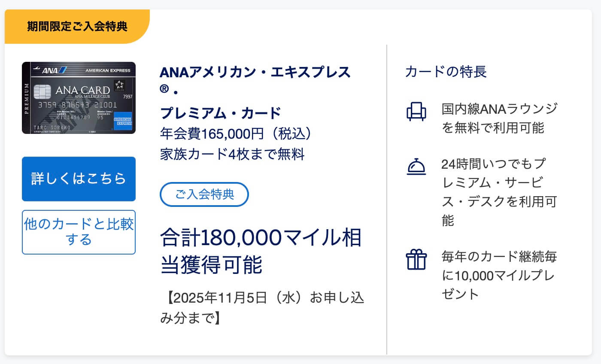601x364 pixels.
Task: Click the 24時間 プレミアム・サービス・デスク feature text
Action: tap(494, 192)
